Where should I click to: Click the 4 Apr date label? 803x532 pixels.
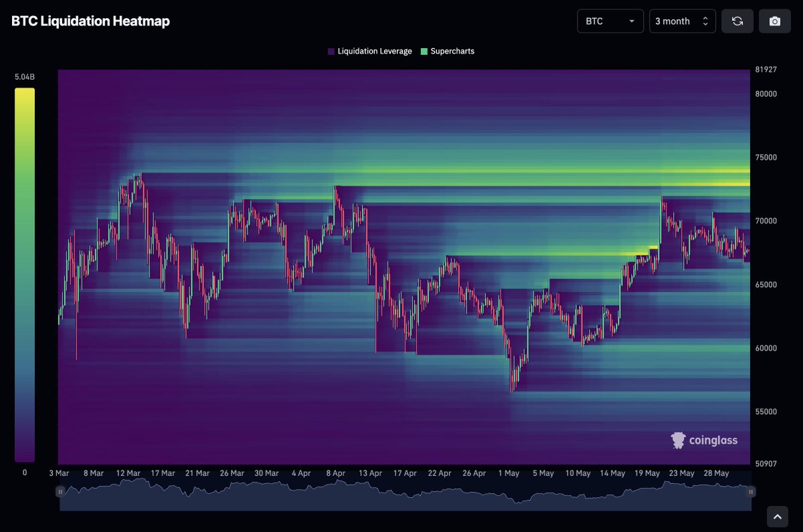tap(301, 473)
